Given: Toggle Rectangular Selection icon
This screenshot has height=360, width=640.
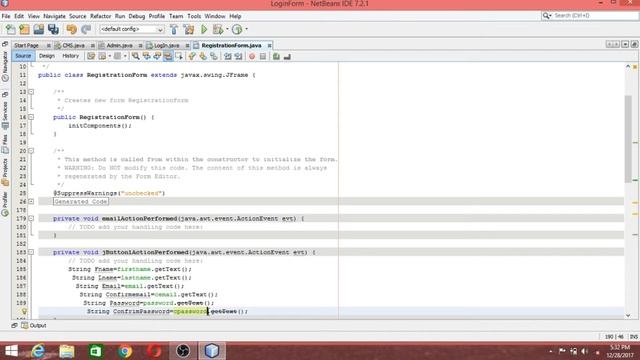Looking at the screenshot, I should click(179, 56).
